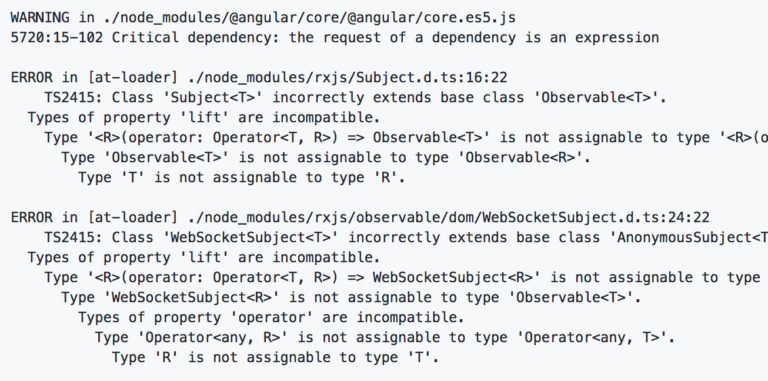This screenshot has width=768, height=381.
Task: Click 'AnonymousSubject' base class name
Action: coord(688,238)
